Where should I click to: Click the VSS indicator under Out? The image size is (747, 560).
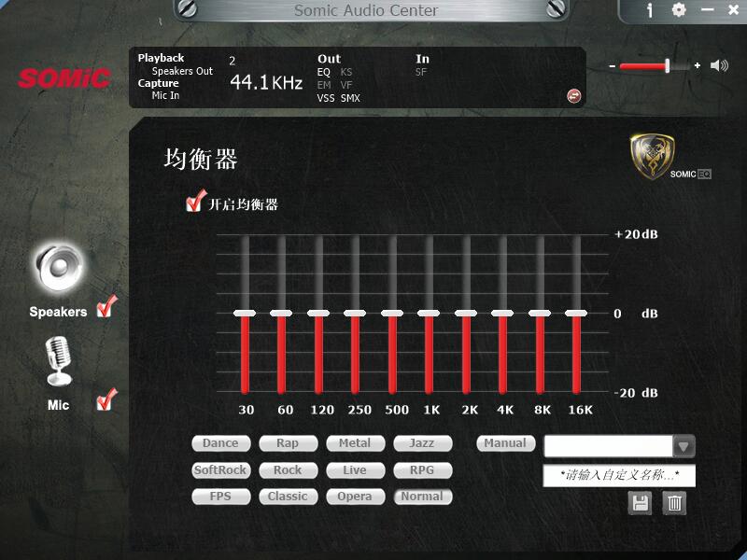[326, 98]
